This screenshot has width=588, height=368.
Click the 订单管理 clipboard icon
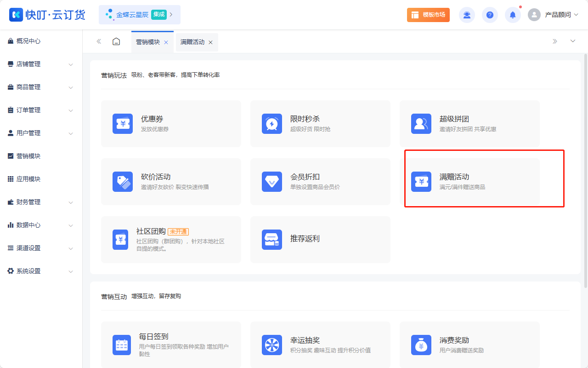point(11,110)
